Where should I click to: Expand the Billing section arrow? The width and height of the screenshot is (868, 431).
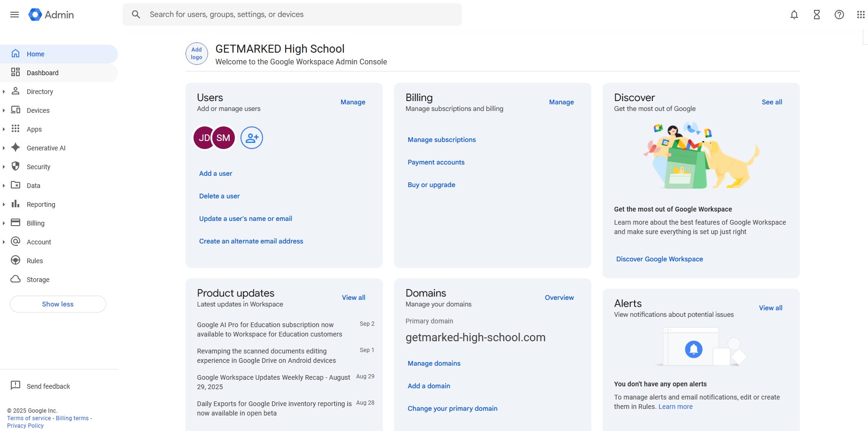4,223
